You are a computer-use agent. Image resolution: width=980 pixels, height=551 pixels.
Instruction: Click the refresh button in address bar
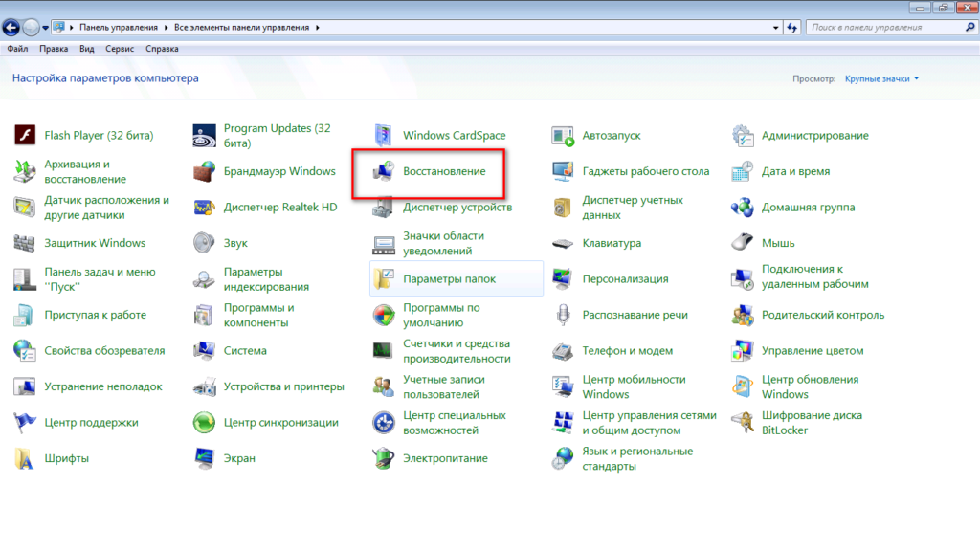point(791,28)
